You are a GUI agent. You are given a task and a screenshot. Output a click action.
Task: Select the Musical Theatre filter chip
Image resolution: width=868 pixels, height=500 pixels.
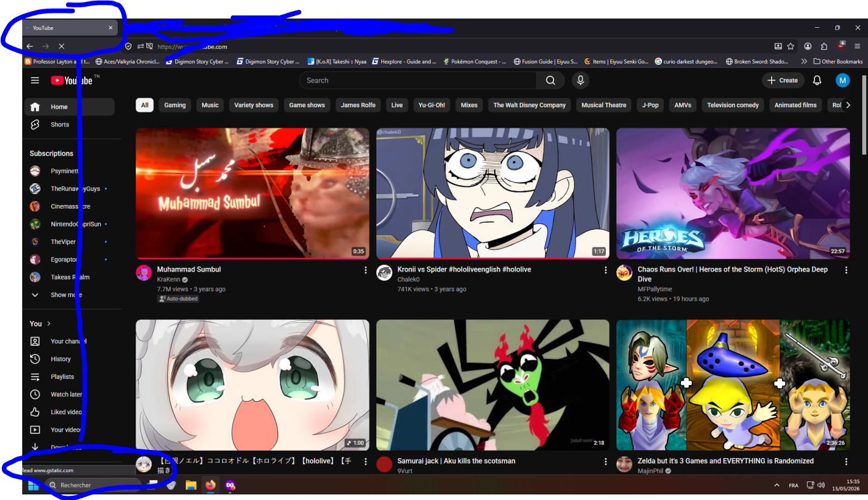pyautogui.click(x=604, y=105)
